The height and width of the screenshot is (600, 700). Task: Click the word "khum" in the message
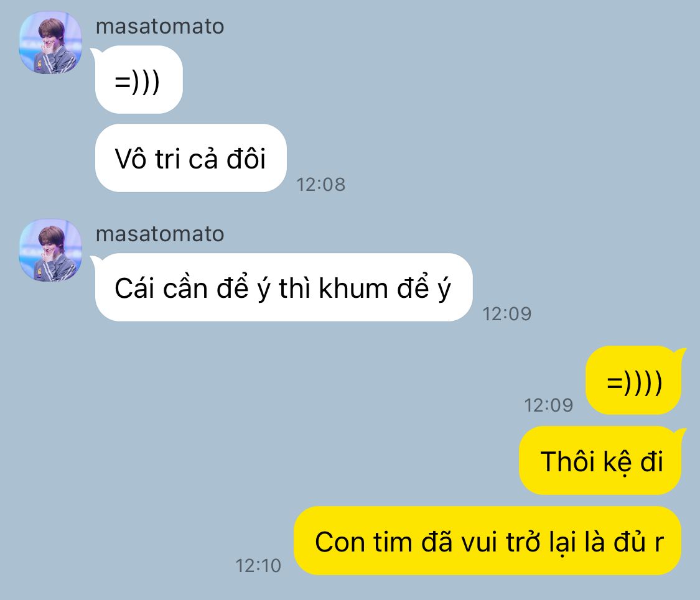click(353, 288)
